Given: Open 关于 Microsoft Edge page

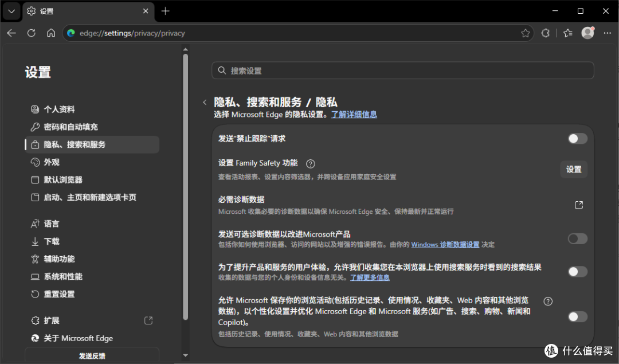Looking at the screenshot, I should 92,338.
